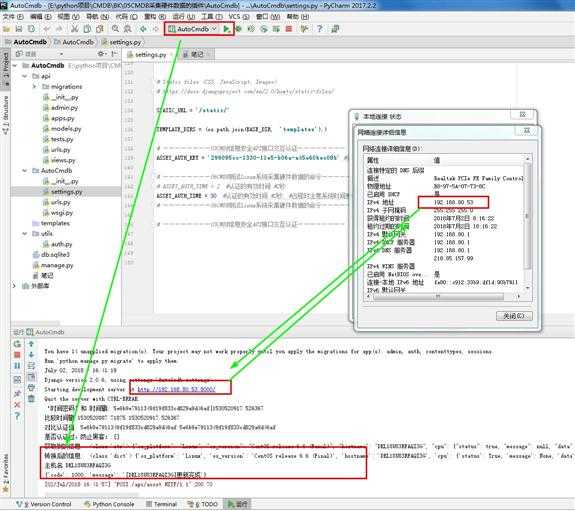Open Run panel help question mark
This screenshot has width=575, height=511.
(17, 416)
